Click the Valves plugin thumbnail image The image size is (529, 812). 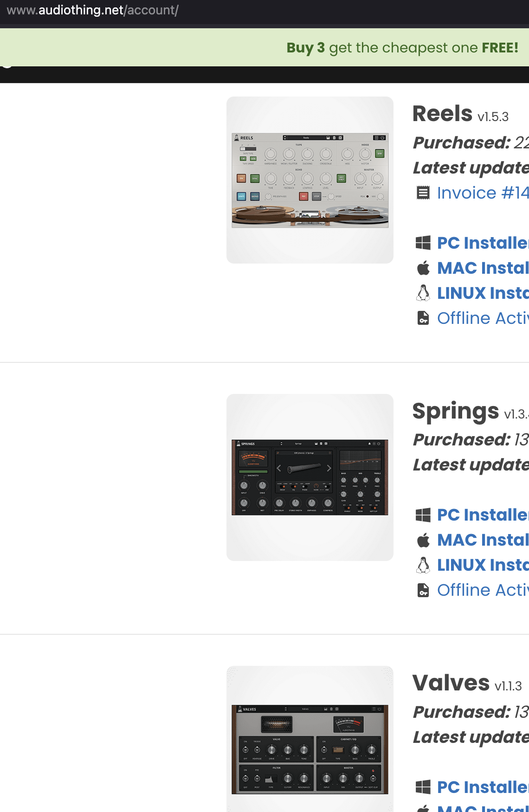pyautogui.click(x=310, y=738)
